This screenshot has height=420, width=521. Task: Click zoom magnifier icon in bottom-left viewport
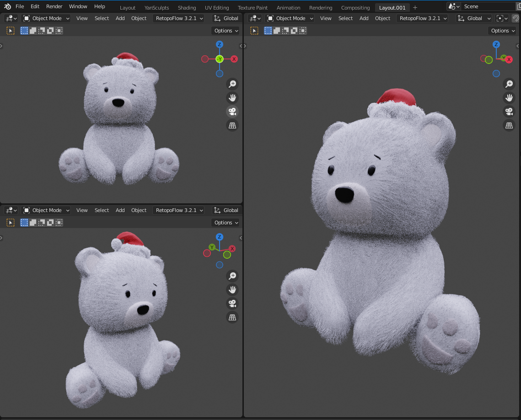pyautogui.click(x=232, y=276)
